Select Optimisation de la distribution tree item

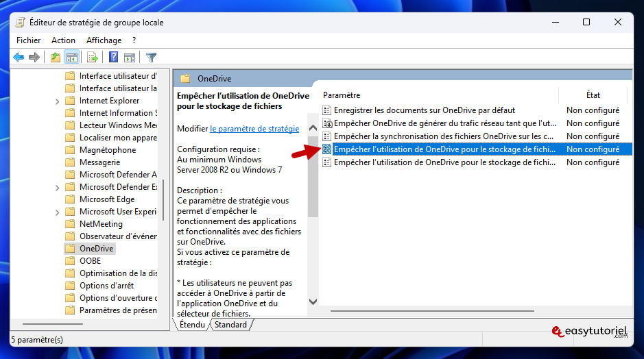(x=118, y=273)
